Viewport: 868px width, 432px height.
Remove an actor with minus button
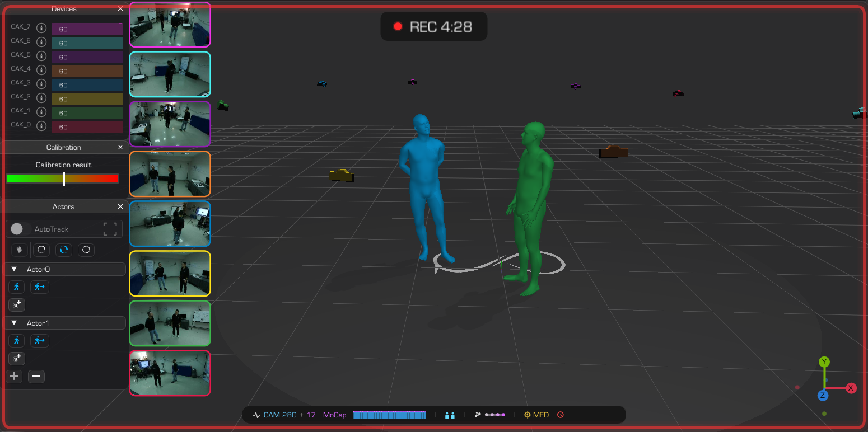click(x=36, y=377)
